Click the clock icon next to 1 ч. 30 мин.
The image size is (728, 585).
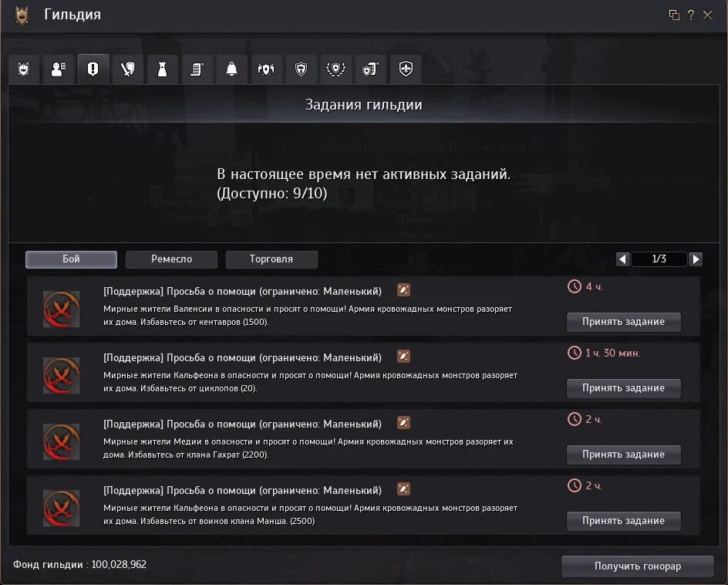click(x=575, y=353)
